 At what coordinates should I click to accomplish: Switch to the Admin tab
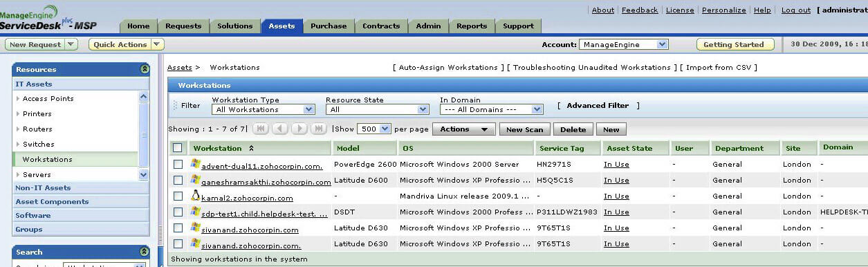pos(428,26)
